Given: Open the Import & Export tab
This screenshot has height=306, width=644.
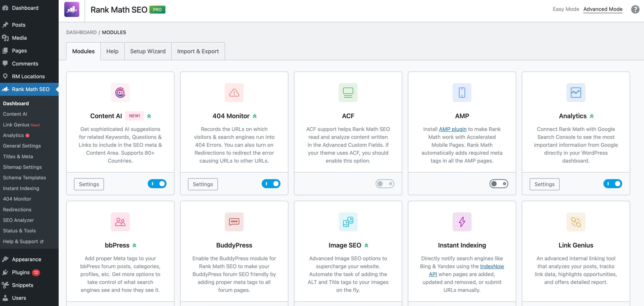Looking at the screenshot, I should pyautogui.click(x=198, y=51).
